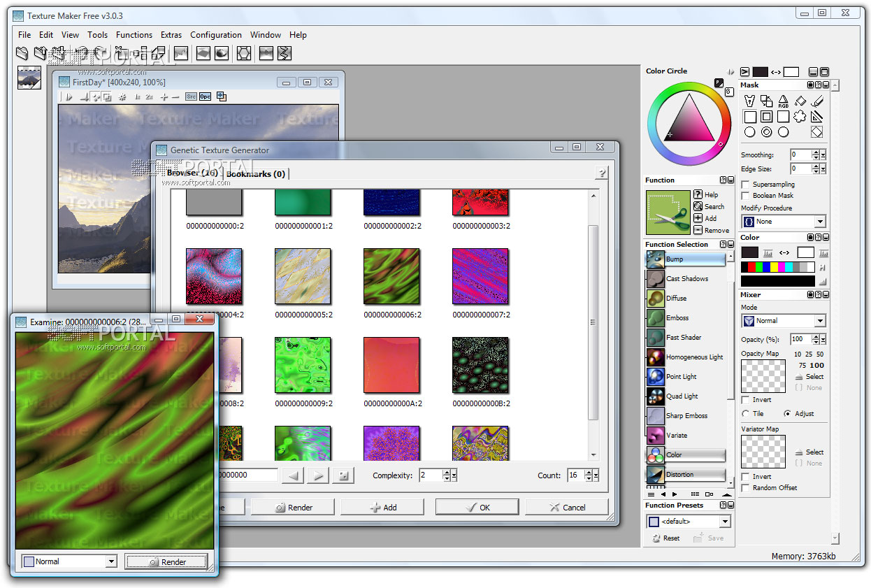The height and width of the screenshot is (588, 871).
Task: Click Render in the Examine window
Action: point(166,561)
